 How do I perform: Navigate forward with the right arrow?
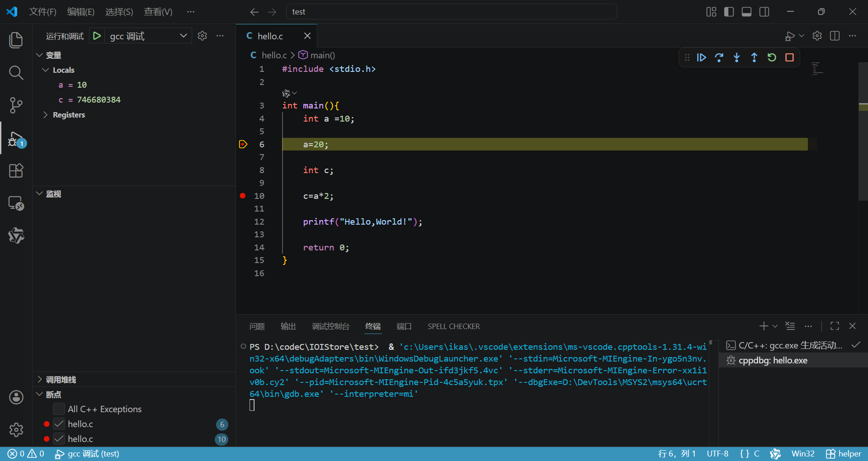(272, 12)
